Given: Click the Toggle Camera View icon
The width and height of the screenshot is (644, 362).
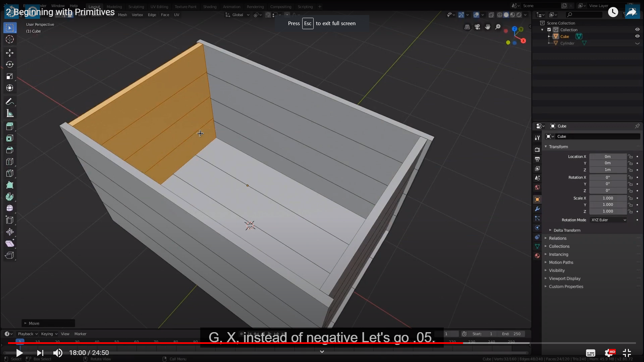Looking at the screenshot, I should (x=477, y=27).
